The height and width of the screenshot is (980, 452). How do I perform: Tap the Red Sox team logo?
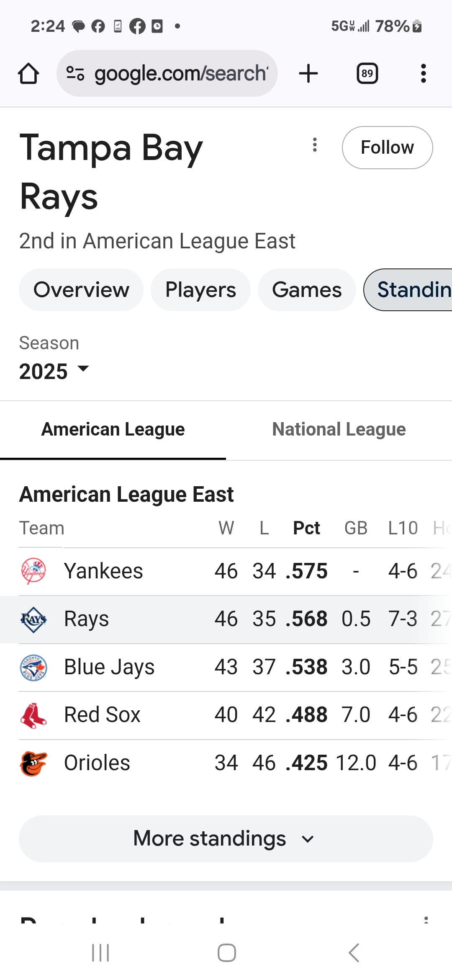point(33,715)
